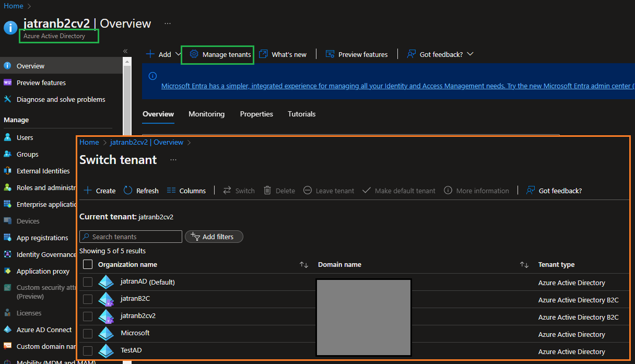Click Got feedback in Switch tenant toolbar
The width and height of the screenshot is (635, 364).
(x=554, y=191)
